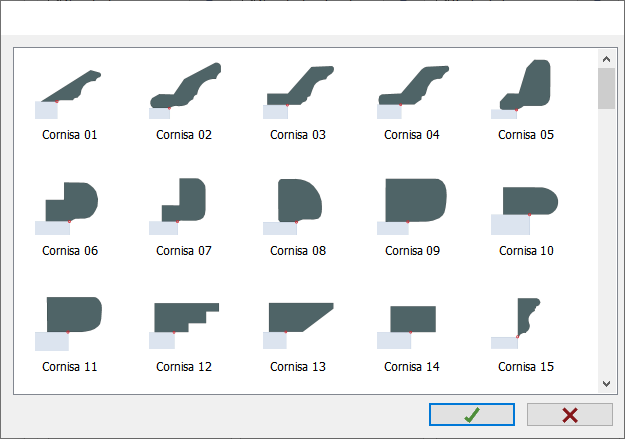Click the 'Cornisa 09' label
This screenshot has width=625, height=439.
coord(412,251)
